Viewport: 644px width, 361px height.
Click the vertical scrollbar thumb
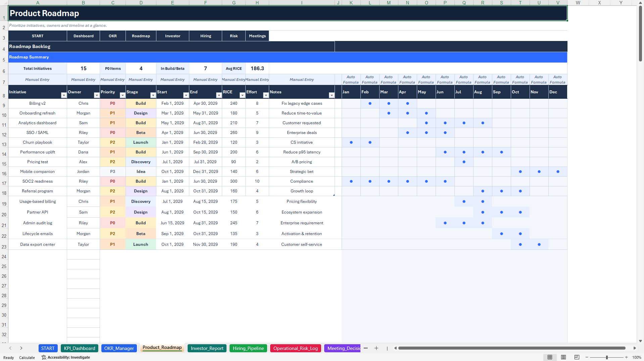tap(640, 34)
